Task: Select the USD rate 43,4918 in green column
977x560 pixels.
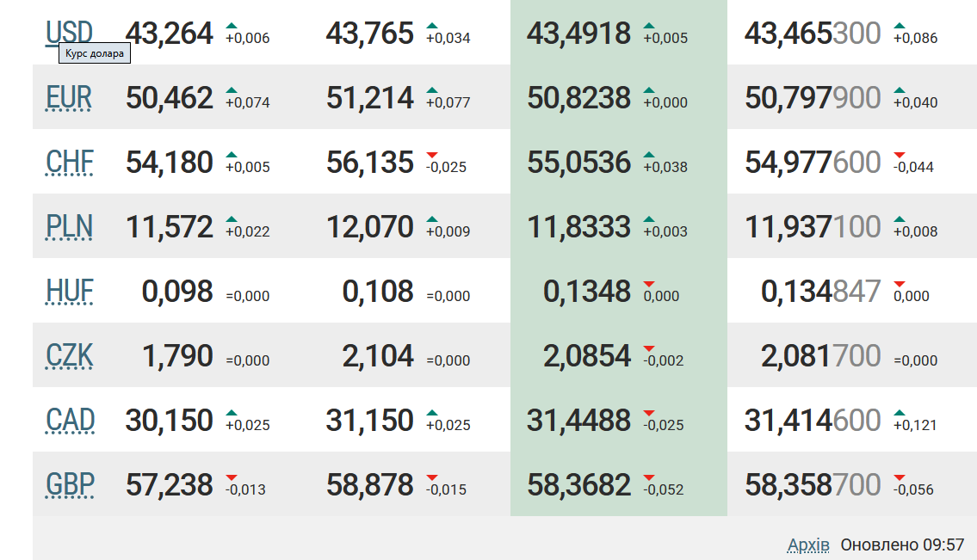Action: [x=578, y=34]
